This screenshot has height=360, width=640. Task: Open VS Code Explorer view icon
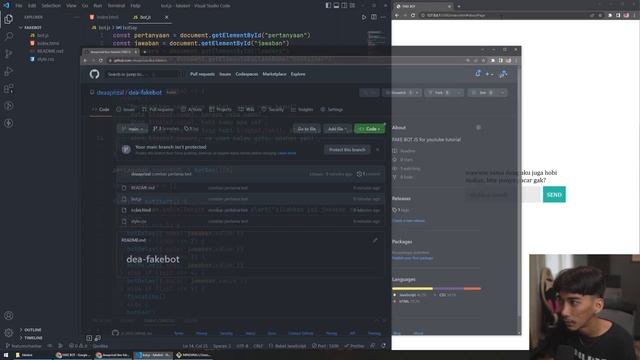pos(9,19)
